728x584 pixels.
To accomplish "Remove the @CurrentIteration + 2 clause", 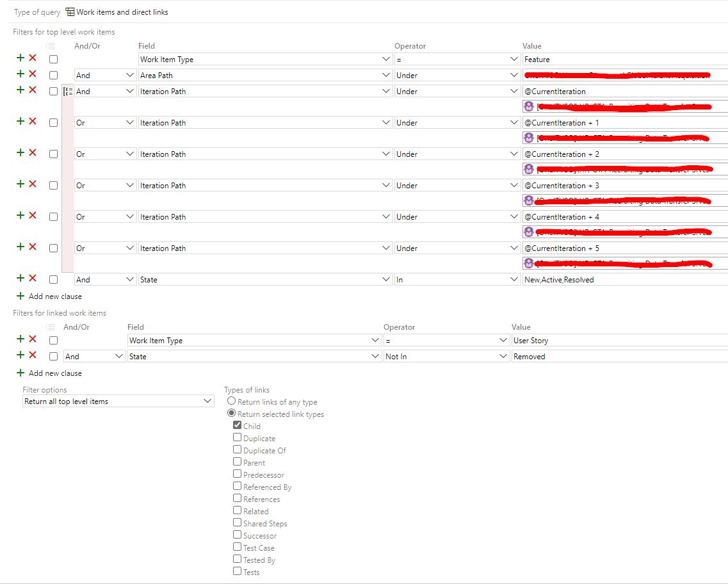I will click(x=33, y=152).
